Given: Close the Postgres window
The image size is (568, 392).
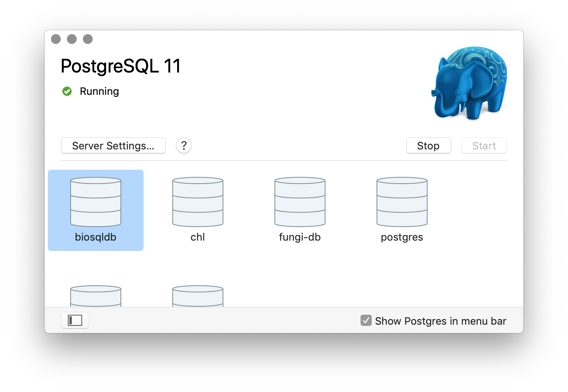Looking at the screenshot, I should pos(56,39).
